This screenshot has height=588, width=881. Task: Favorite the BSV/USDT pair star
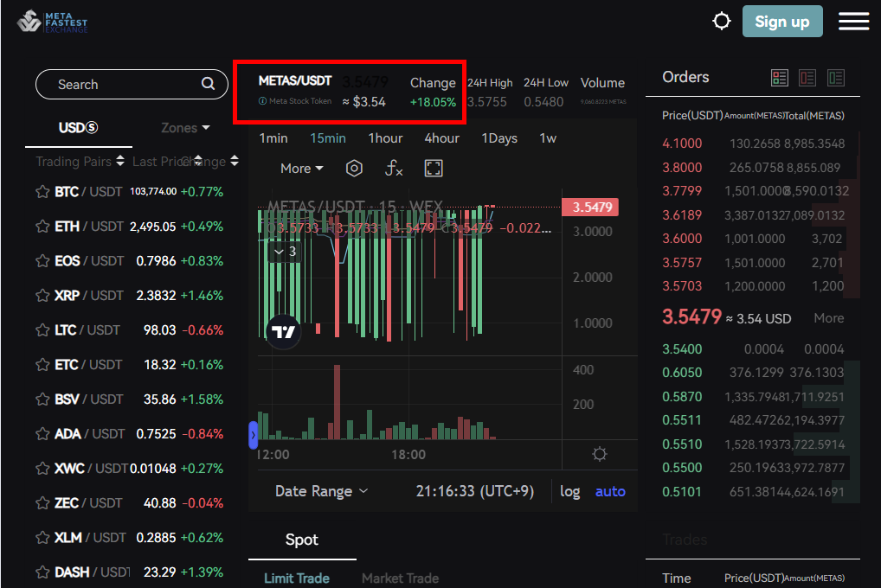pyautogui.click(x=42, y=399)
